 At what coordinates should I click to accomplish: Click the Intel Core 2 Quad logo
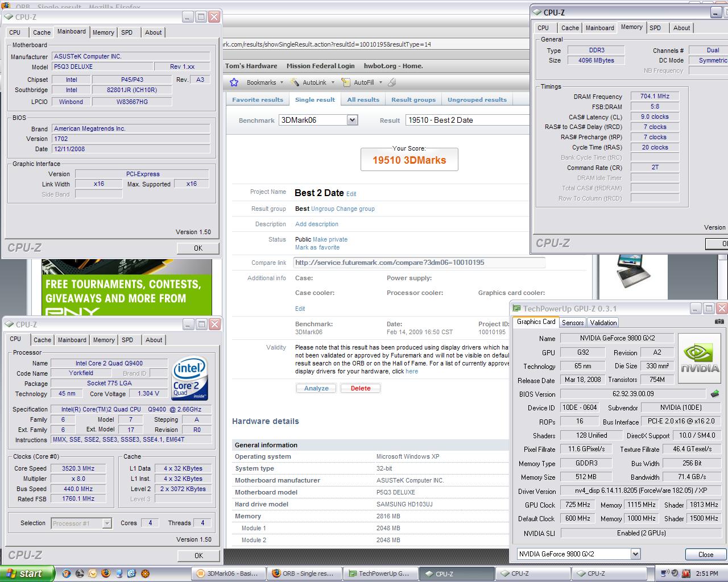point(189,379)
